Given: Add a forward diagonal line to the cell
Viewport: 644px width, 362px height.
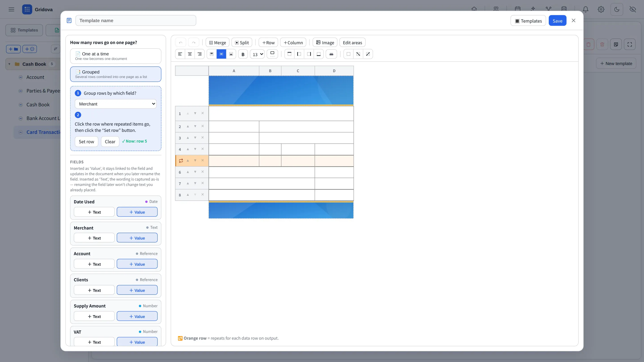Looking at the screenshot, I should coord(368,54).
